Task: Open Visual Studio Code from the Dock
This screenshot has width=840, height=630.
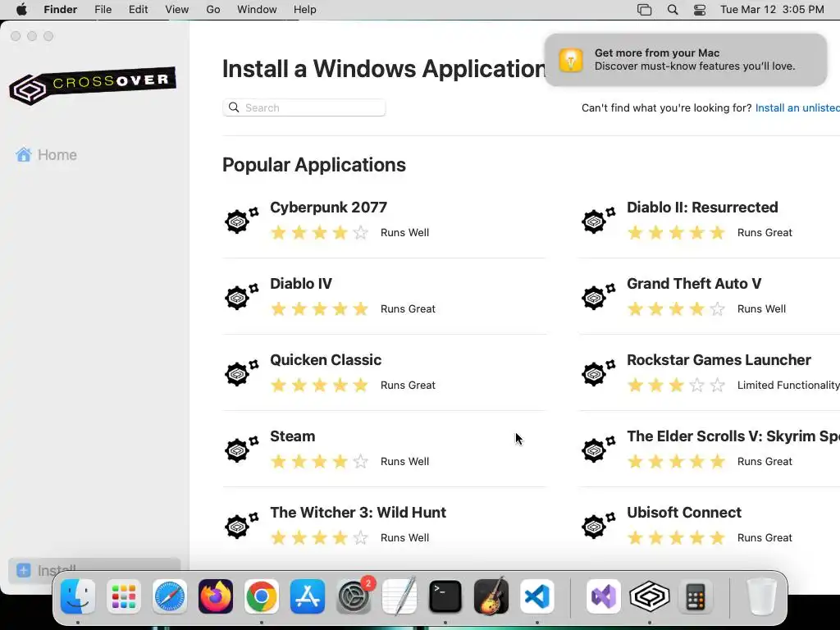Action: pos(537,596)
